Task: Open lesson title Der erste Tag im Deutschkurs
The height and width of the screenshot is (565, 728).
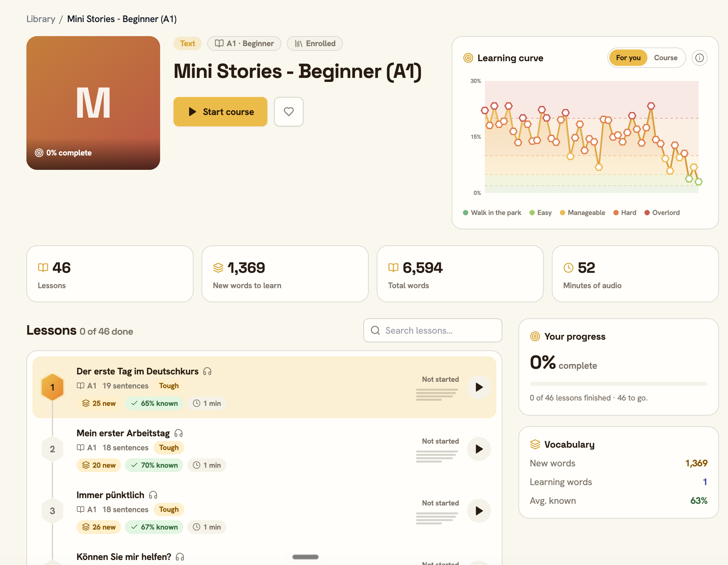Action: pyautogui.click(x=137, y=371)
